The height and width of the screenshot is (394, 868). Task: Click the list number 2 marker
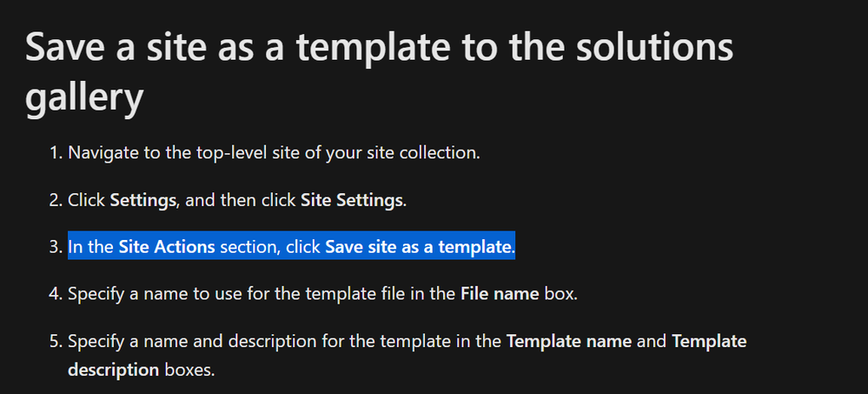click(54, 200)
